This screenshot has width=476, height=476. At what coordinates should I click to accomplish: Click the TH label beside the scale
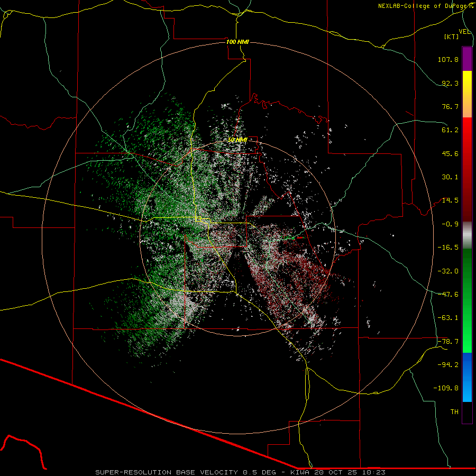[x=454, y=412]
